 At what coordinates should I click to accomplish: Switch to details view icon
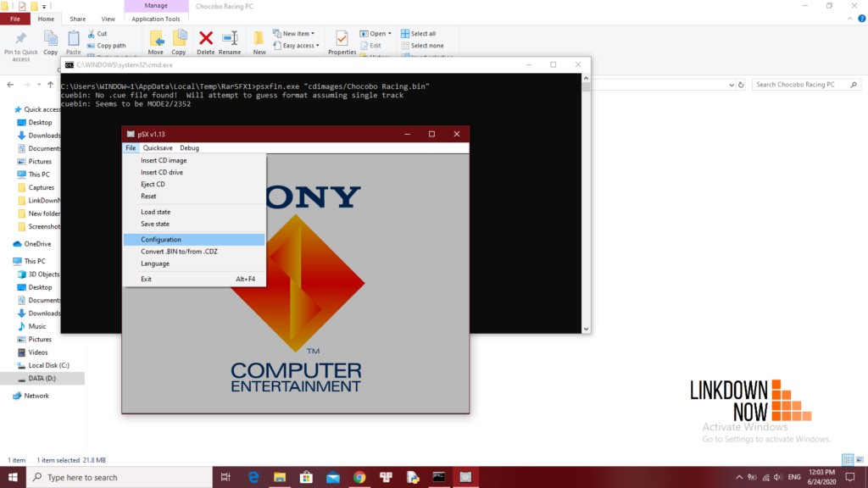[848, 460]
